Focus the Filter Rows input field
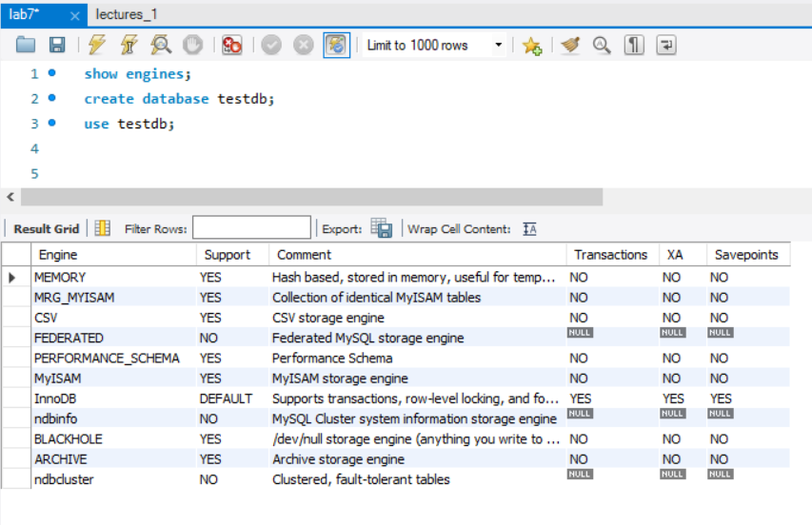The image size is (812, 525). point(251,227)
